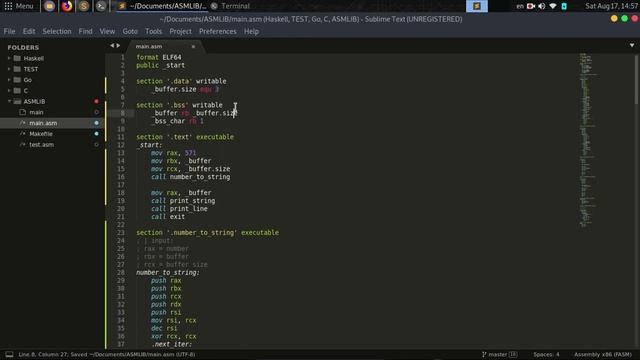Viewport: 640px width, 360px height.
Task: Open the 'main' file in sidebar
Action: 36,112
